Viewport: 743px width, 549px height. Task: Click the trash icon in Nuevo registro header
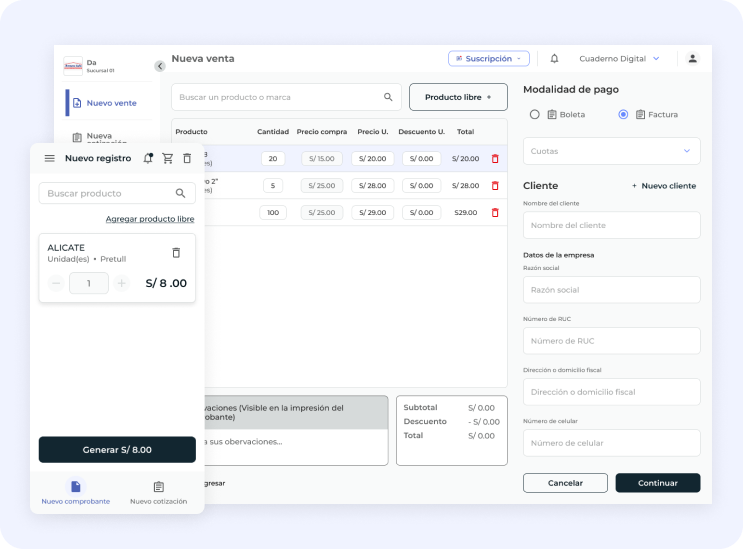coord(187,158)
